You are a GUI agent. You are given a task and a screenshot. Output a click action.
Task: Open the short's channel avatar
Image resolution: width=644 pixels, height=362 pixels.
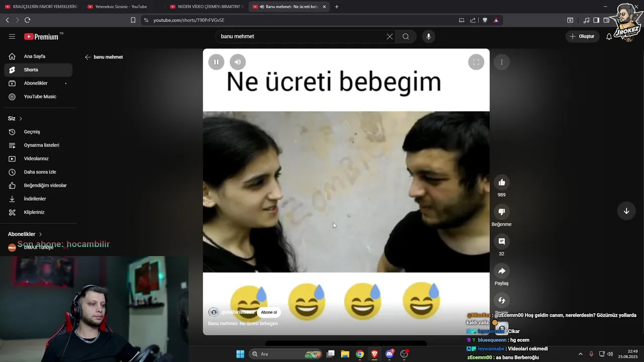click(213, 312)
